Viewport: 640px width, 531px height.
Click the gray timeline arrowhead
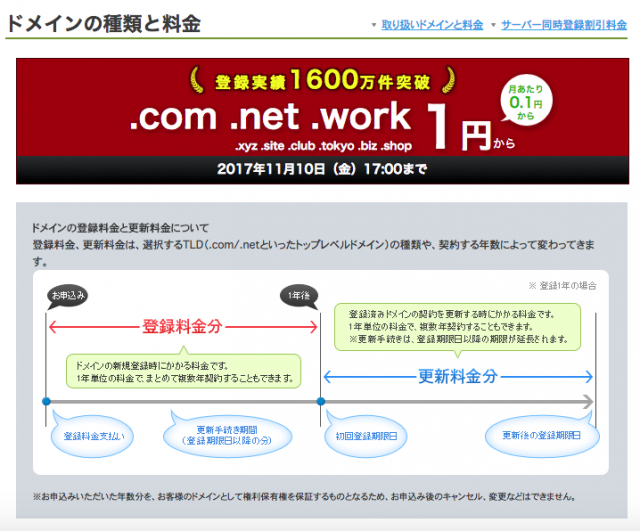pyautogui.click(x=588, y=402)
